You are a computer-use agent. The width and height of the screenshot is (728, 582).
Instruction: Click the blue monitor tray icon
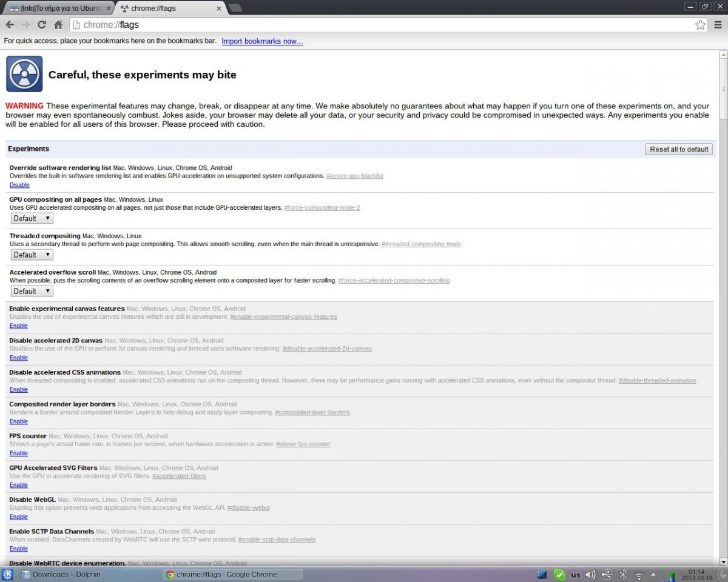point(542,575)
